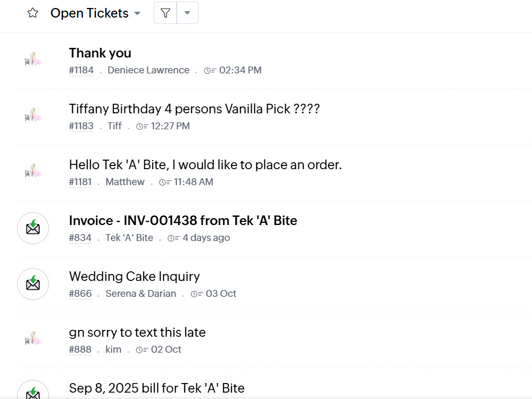This screenshot has height=399, width=532.
Task: Click contact name Deniece Lawrence
Action: [148, 70]
